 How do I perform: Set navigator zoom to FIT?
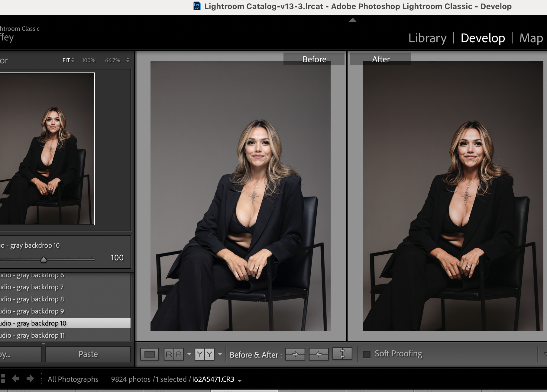[66, 60]
